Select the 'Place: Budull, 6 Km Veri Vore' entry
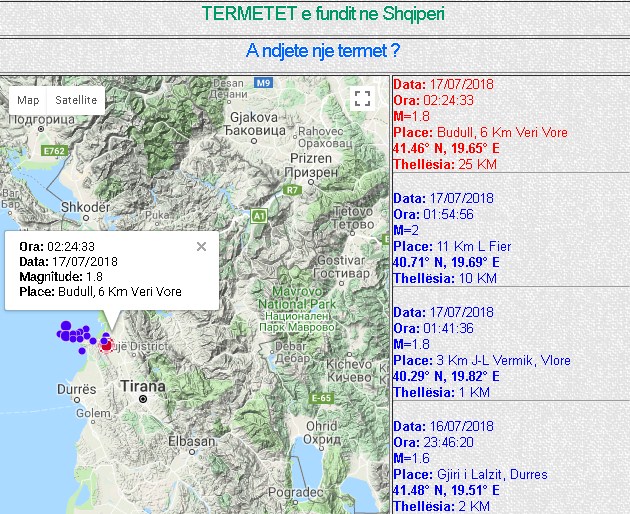The height and width of the screenshot is (514, 630). click(x=480, y=132)
